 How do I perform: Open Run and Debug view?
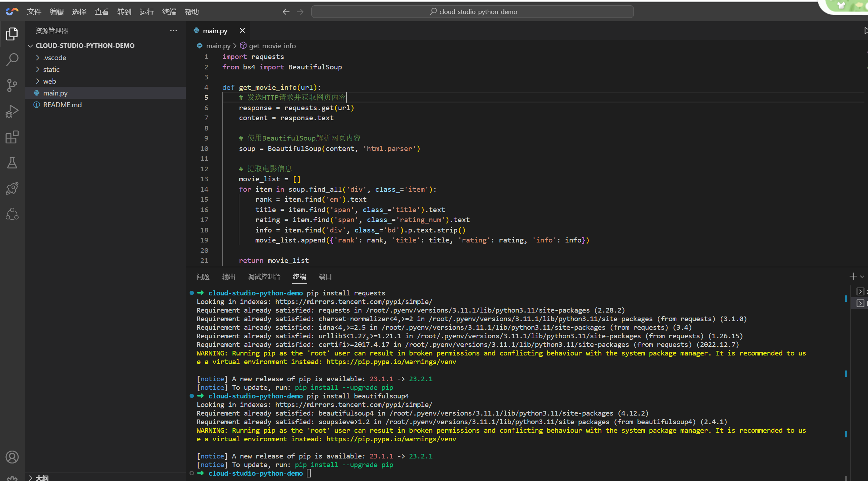click(12, 111)
